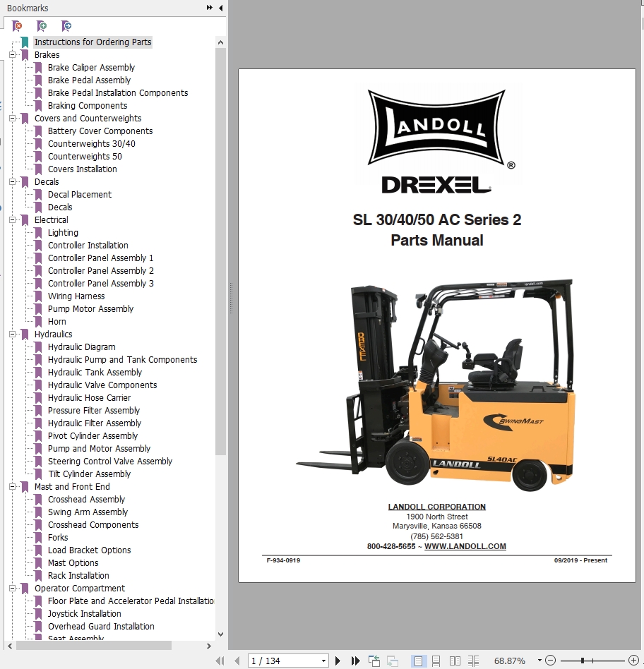
Task: Collapse the Covers and Counterweights group
Action: click(13, 118)
